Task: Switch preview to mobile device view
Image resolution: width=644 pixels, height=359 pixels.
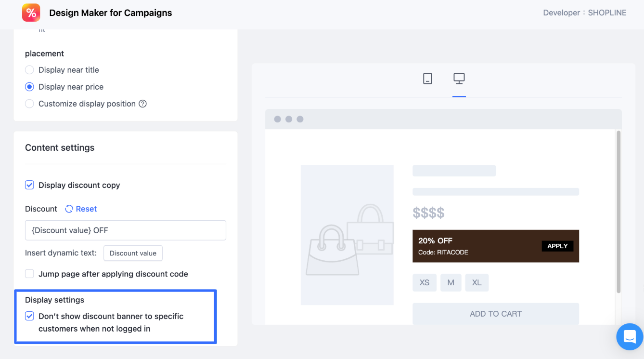Action: 427,79
